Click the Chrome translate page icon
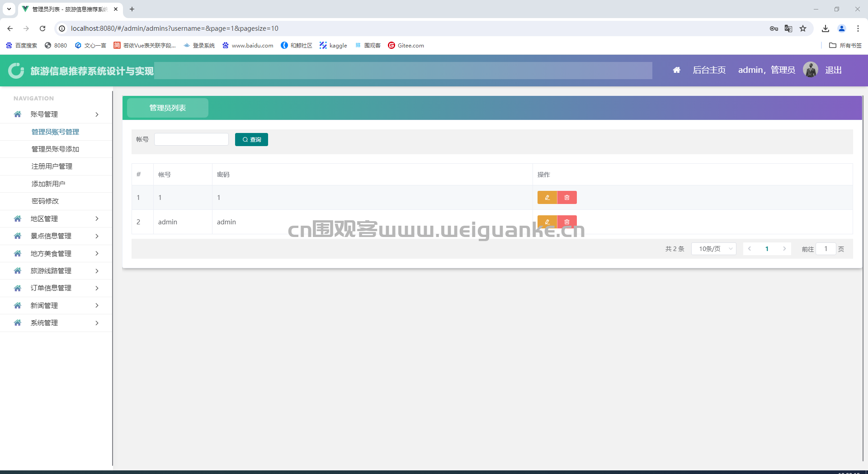 coord(788,28)
